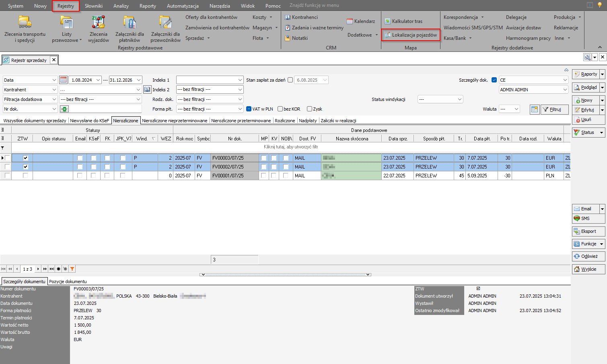Expand the Forma płt. dropdown
Viewport: 607px width, 364px height.
[x=240, y=109]
